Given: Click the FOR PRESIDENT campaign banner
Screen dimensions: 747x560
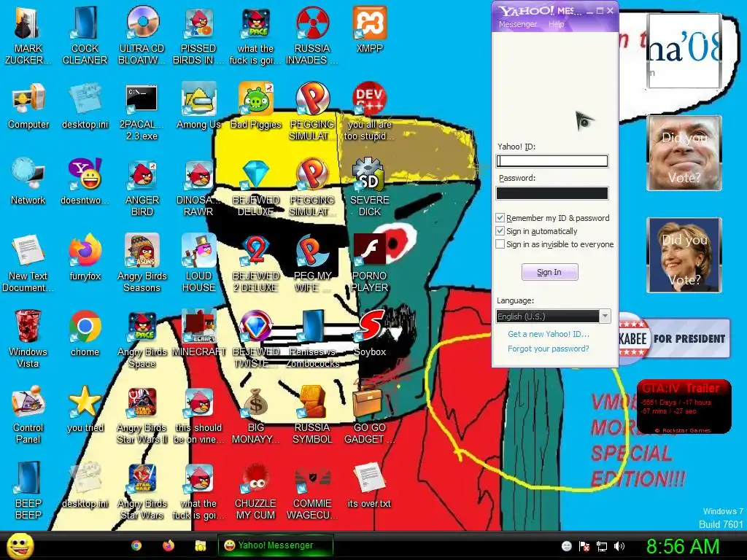Looking at the screenshot, I should [674, 338].
